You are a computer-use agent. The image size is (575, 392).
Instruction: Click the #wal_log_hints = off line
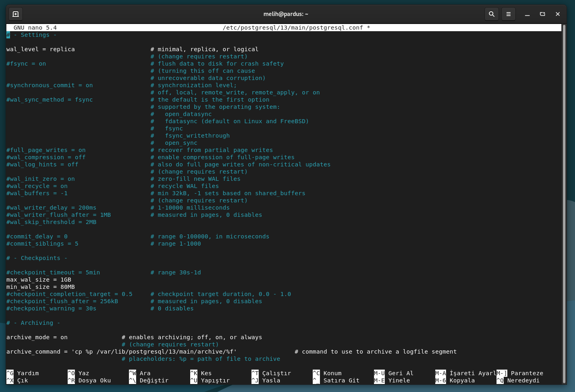[x=42, y=164]
